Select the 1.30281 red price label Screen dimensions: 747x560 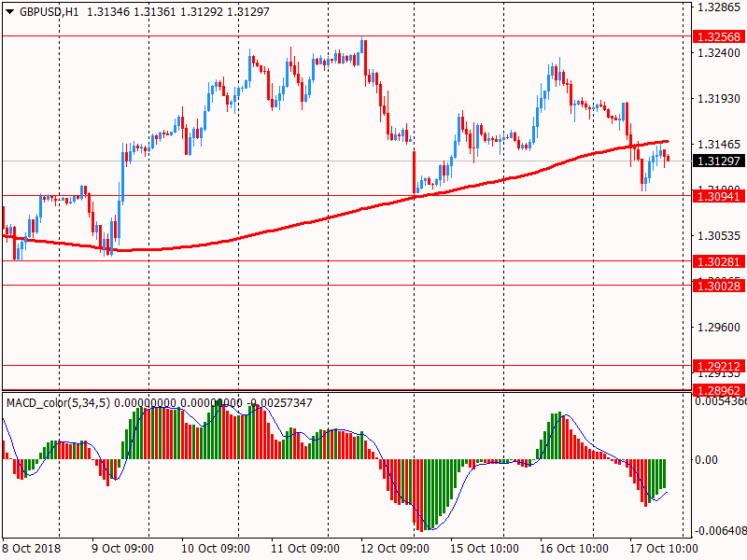pyautogui.click(x=719, y=261)
